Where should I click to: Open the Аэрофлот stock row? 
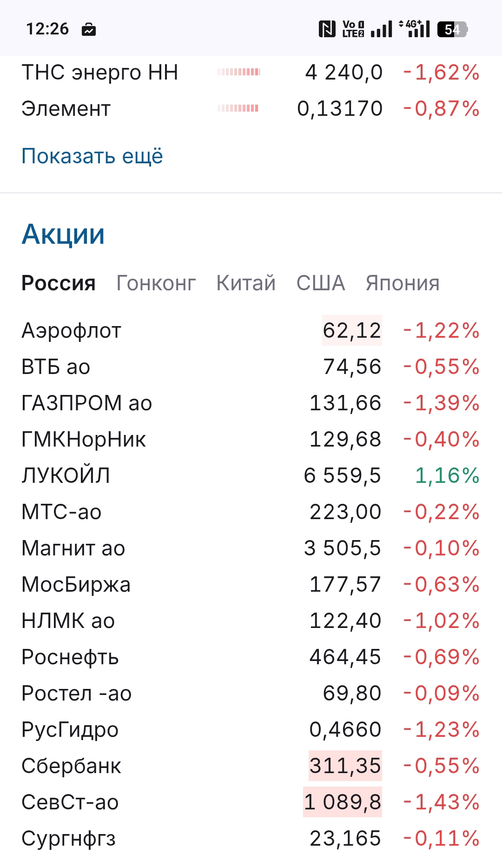point(72,331)
